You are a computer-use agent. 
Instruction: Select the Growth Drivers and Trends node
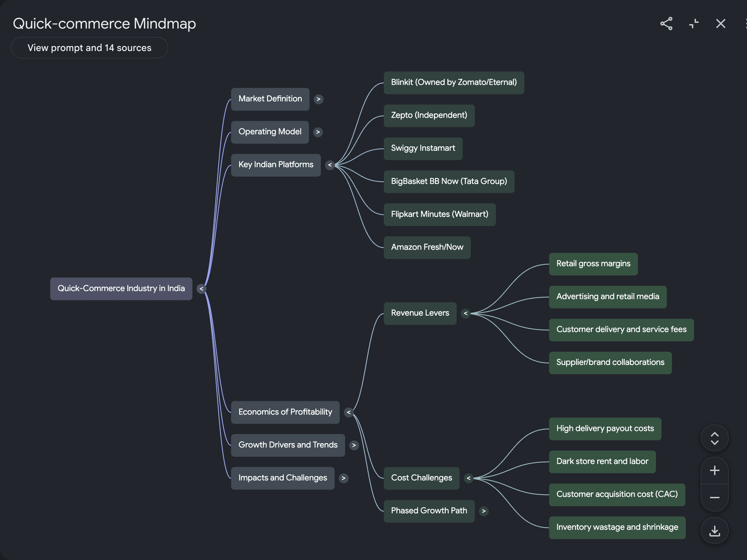288,445
